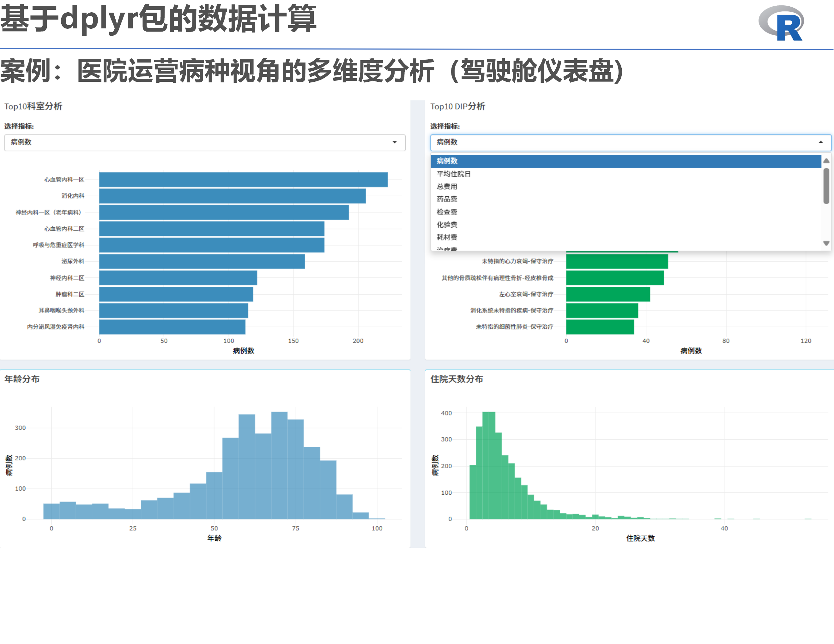This screenshot has height=644, width=834.
Task: Click the 耳鼻咽喉头颈外科 axis label
Action: click(62, 311)
